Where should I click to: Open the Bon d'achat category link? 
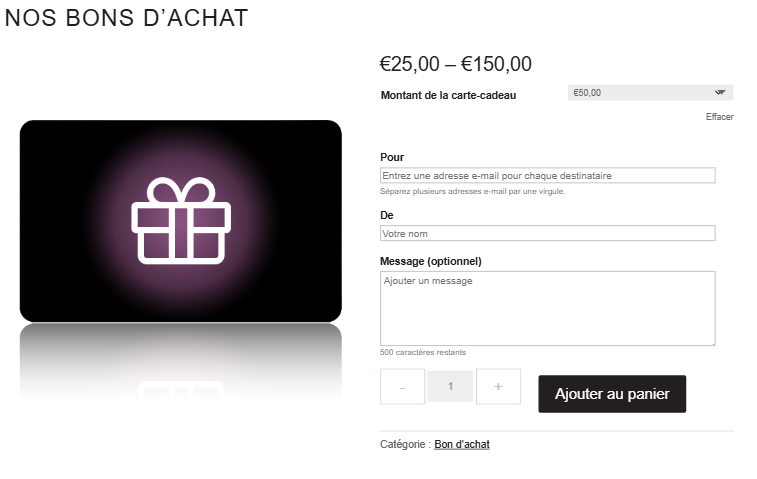(462, 444)
